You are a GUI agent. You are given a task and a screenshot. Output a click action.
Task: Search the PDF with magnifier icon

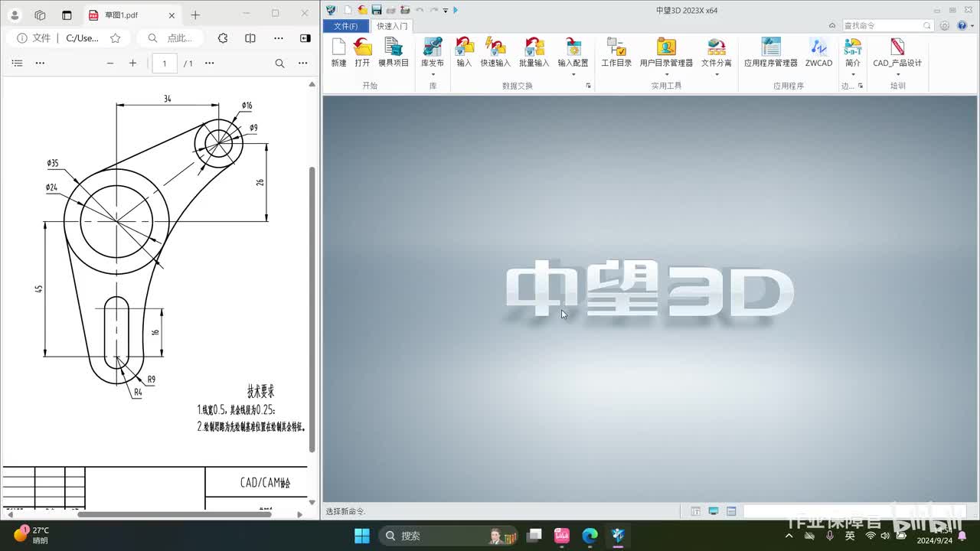(x=279, y=64)
